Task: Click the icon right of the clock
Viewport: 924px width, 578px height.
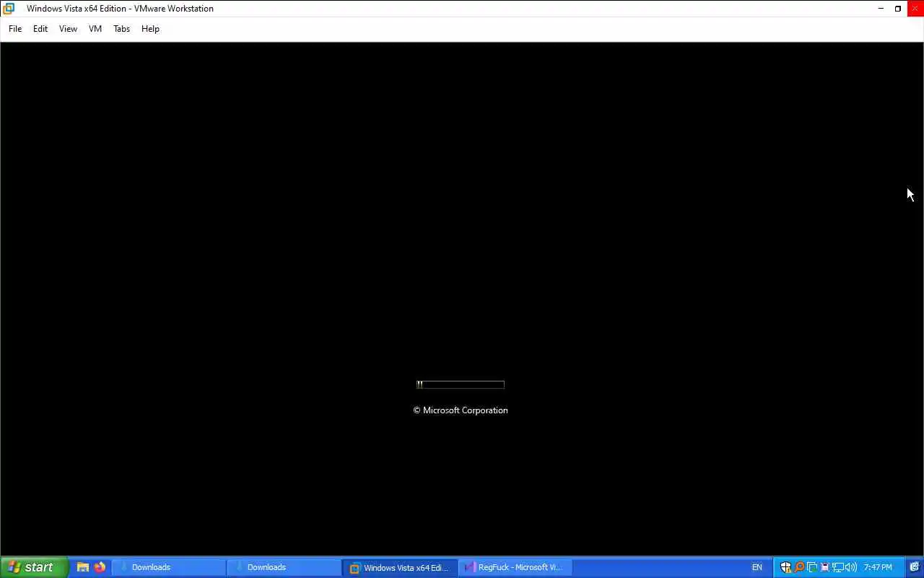Action: tap(913, 567)
